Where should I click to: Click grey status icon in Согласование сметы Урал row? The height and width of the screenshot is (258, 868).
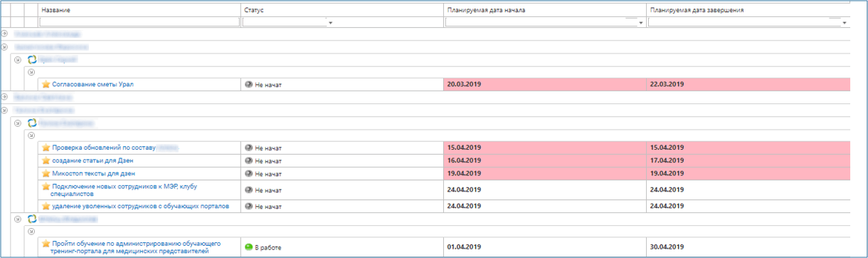coord(248,84)
